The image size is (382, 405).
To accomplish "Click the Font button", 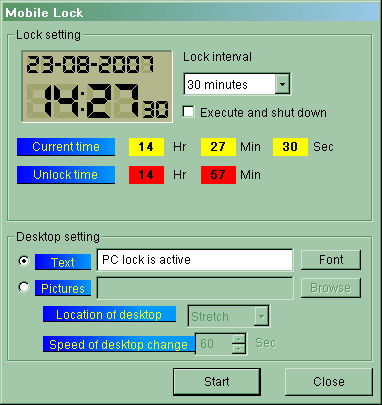I will click(x=331, y=260).
